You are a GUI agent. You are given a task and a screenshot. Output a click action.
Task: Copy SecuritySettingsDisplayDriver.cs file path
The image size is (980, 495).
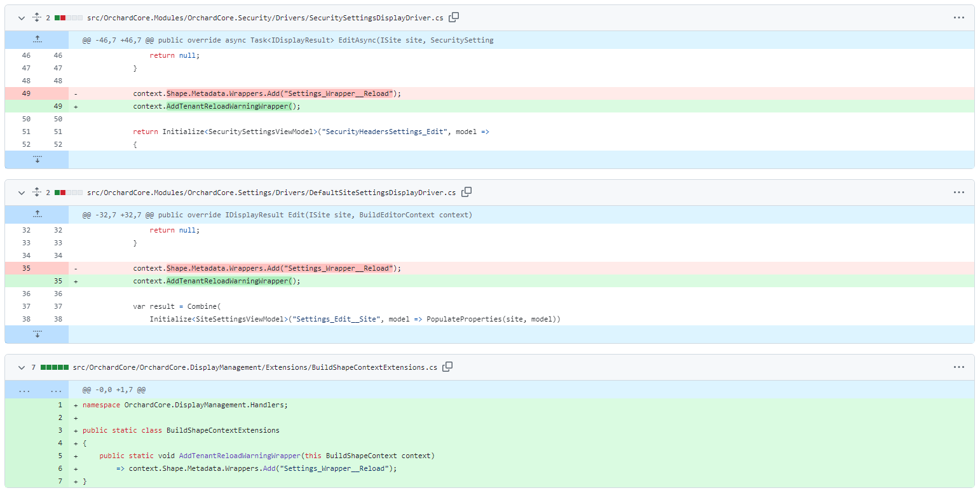(454, 17)
